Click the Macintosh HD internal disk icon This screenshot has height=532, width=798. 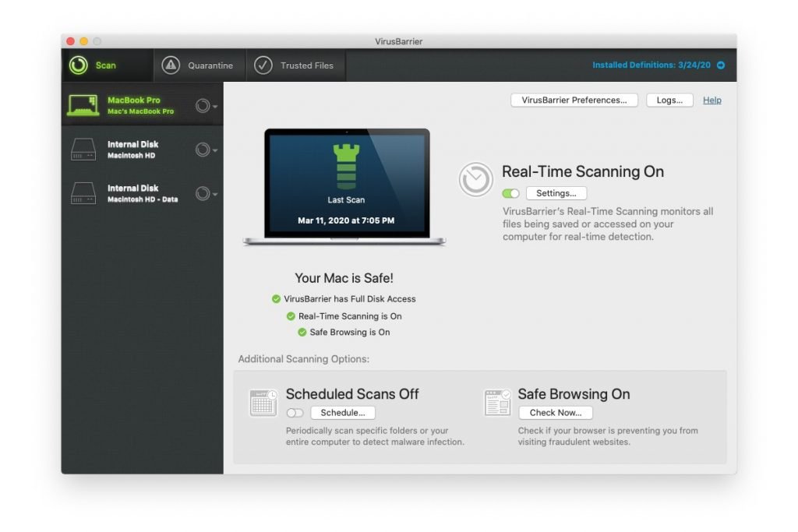[83, 148]
